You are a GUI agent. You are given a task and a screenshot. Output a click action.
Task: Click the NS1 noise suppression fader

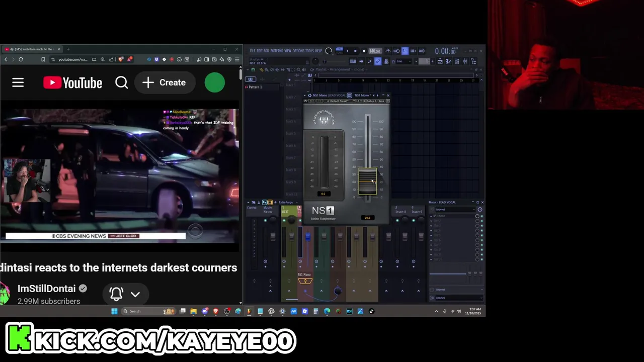(x=367, y=182)
